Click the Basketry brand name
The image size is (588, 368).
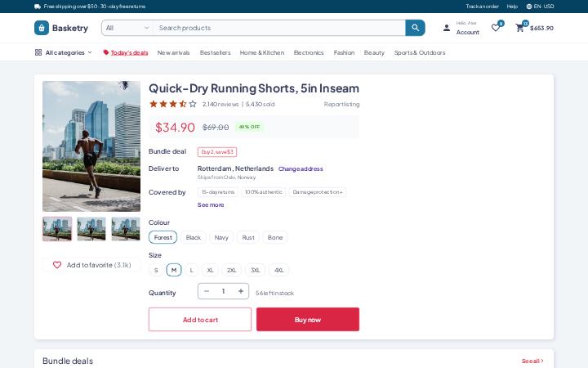70,28
